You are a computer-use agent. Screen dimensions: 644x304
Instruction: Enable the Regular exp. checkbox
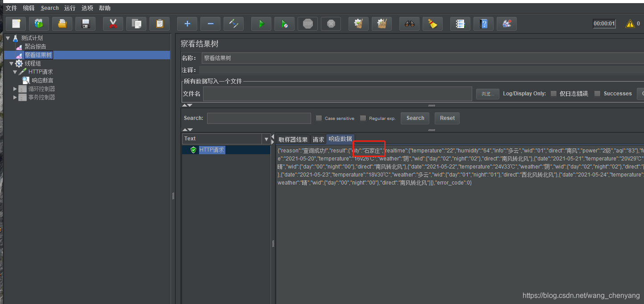[363, 118]
